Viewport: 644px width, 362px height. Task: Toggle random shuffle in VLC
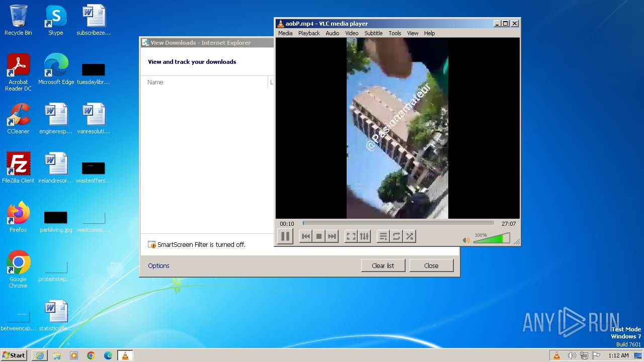(x=409, y=236)
